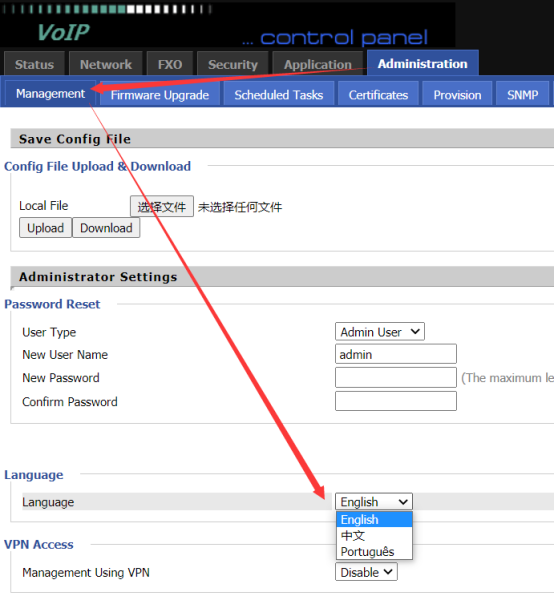The image size is (554, 600).
Task: Open the Provision sub-tab
Action: pos(457,95)
